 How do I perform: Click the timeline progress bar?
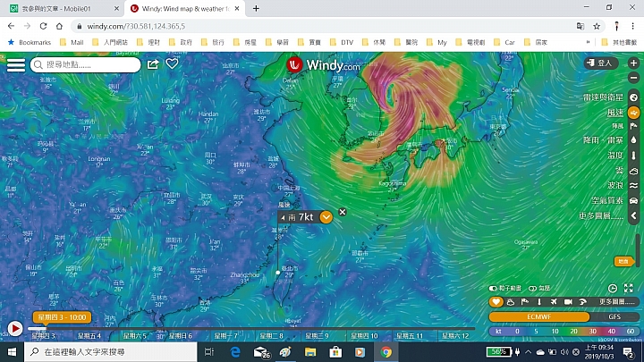point(250,329)
